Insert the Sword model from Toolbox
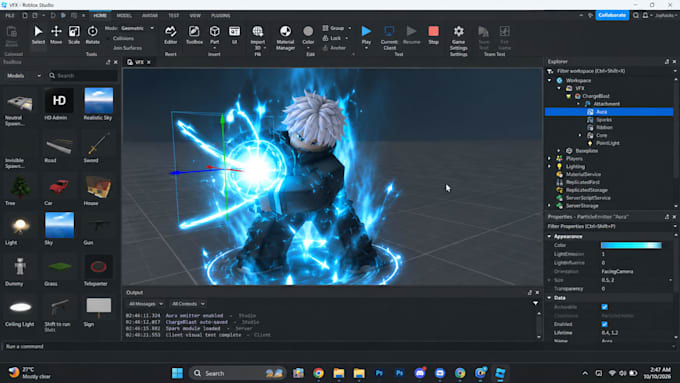Screen dimensions: 680x383 tap(98, 147)
